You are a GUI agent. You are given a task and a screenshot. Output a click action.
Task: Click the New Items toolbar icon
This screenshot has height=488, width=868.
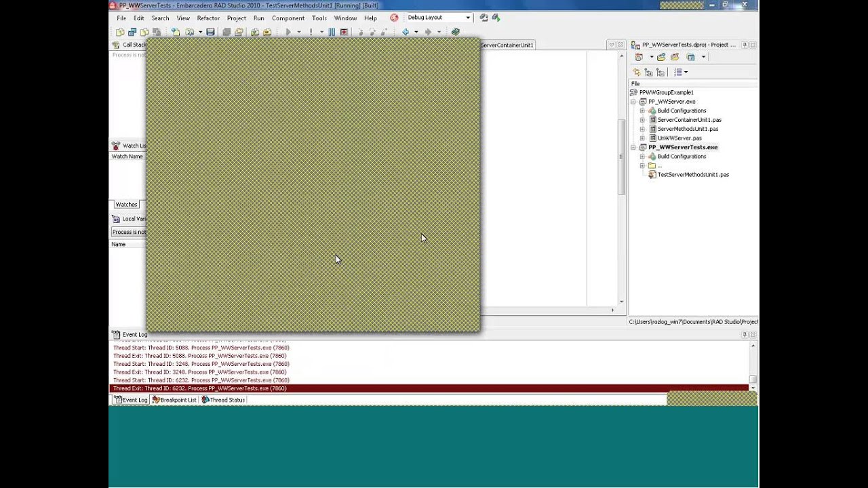click(x=176, y=32)
